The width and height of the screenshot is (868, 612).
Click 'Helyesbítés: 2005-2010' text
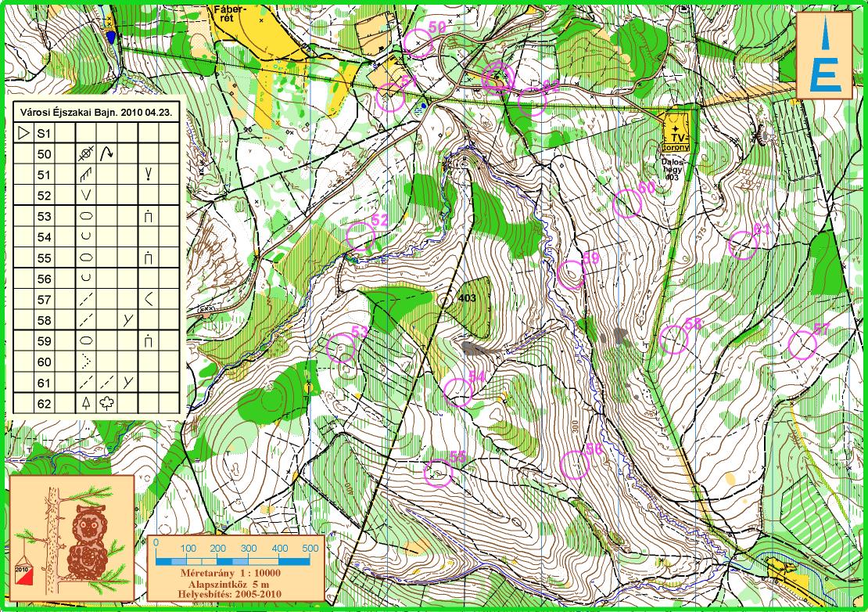(230, 594)
